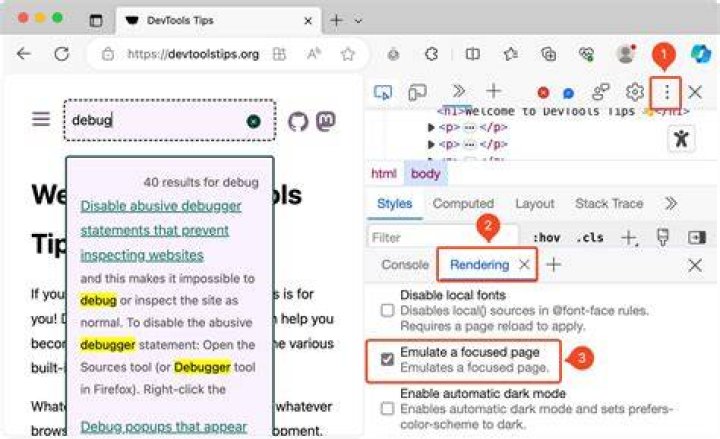Click the debug search field
Image resolution: width=720 pixels, height=439 pixels.
pos(169,120)
